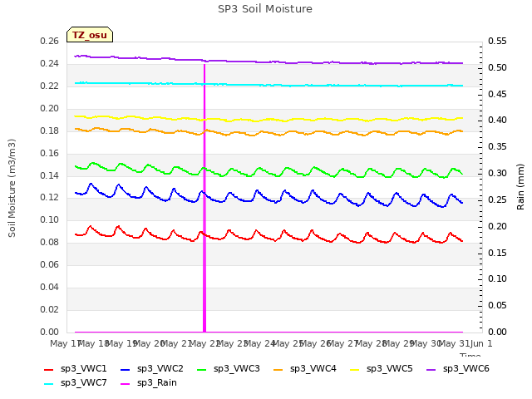Click the 0.25 right axis label
This screenshot has width=532, height=399.
pyautogui.click(x=497, y=200)
